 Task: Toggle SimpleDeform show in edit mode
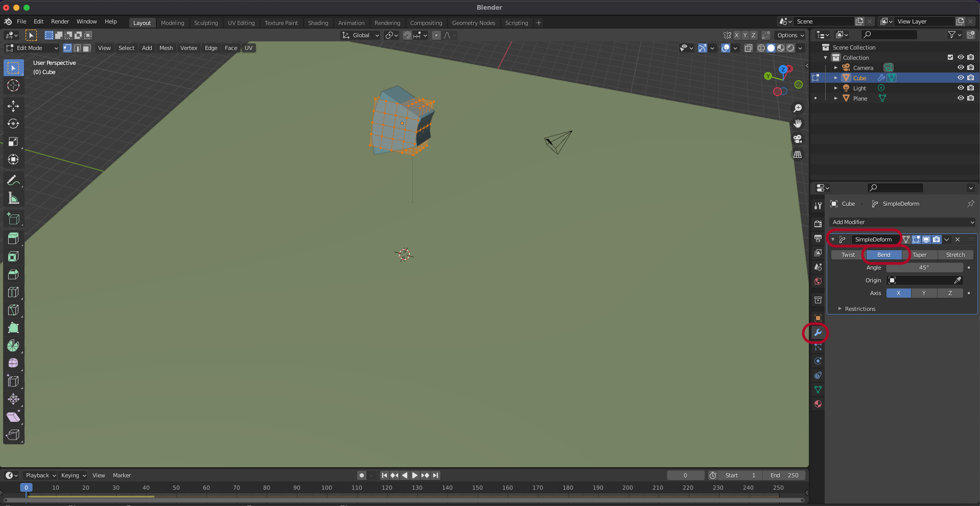(916, 239)
